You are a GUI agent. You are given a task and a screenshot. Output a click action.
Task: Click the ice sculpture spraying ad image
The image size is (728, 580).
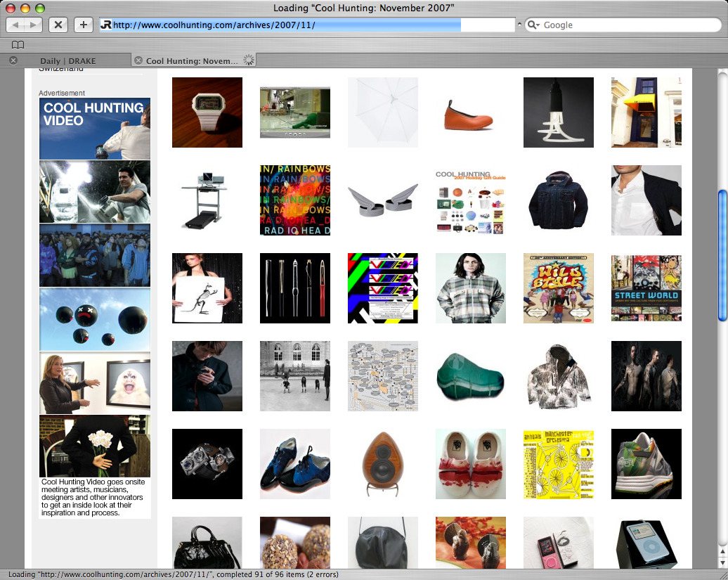(95, 192)
